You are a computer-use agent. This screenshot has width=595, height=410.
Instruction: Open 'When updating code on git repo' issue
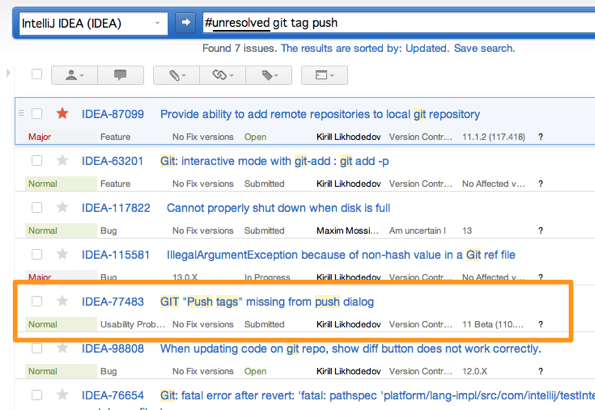(351, 348)
